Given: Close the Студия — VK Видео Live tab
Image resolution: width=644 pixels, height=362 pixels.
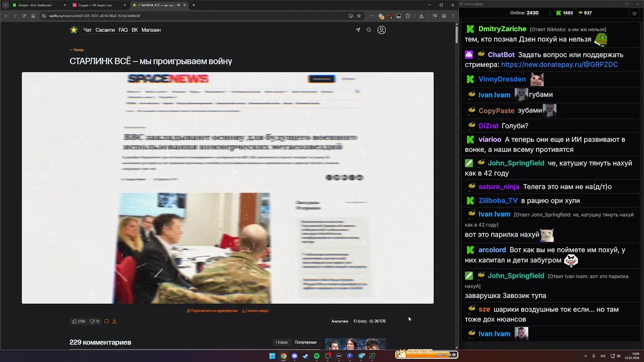Looking at the screenshot, I should 125,5.
